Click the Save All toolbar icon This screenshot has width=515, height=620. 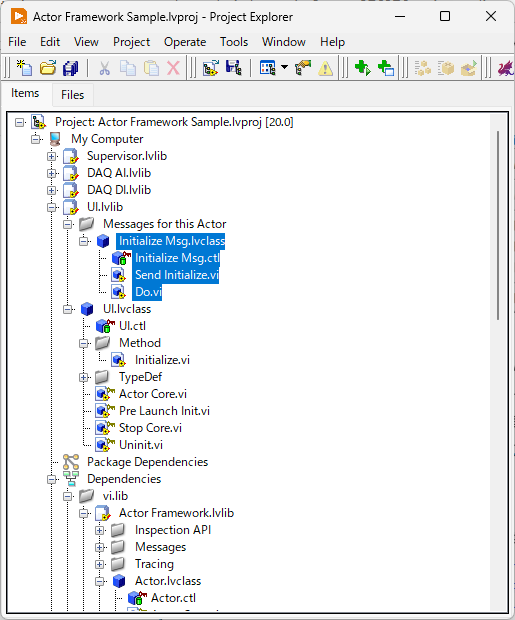(71, 68)
